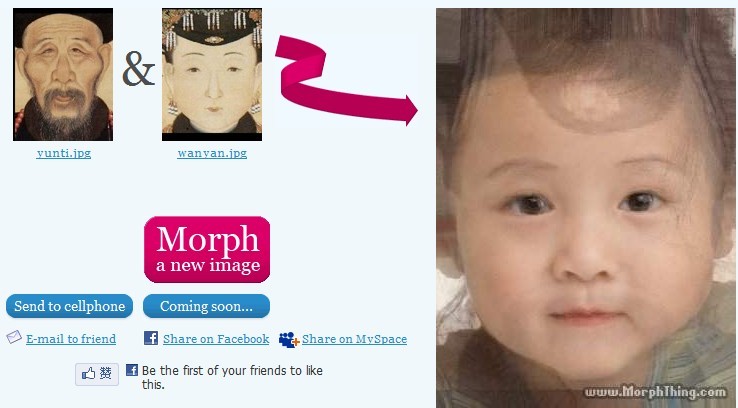
Task: Click Morph a new image button
Action: 207,249
